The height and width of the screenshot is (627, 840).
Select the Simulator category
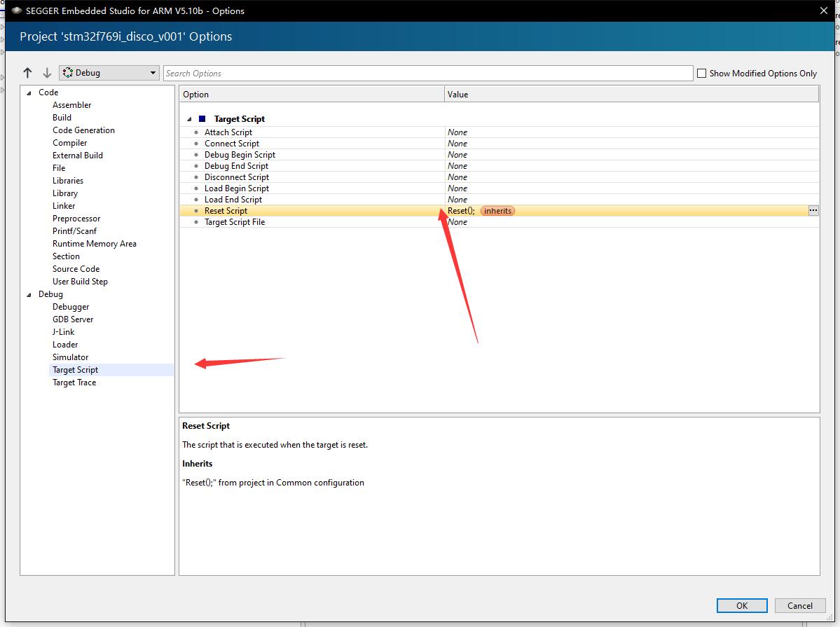pos(70,357)
